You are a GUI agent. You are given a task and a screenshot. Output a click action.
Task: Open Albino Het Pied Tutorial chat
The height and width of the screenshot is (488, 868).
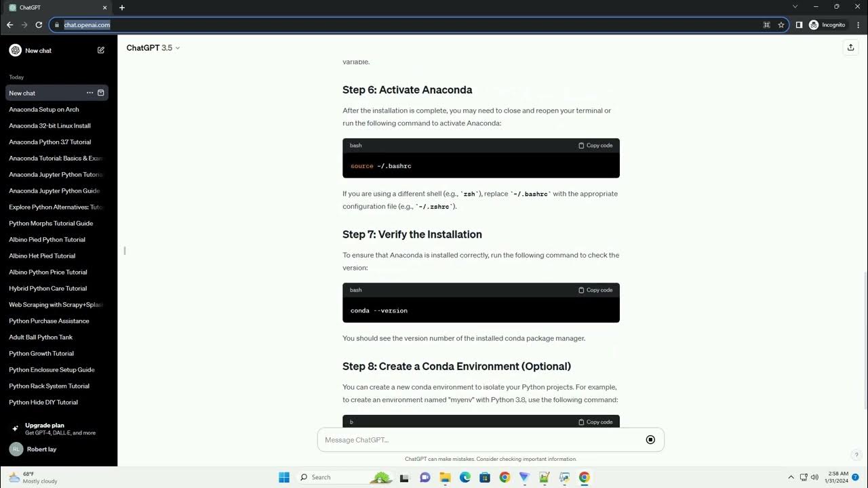(x=57, y=256)
